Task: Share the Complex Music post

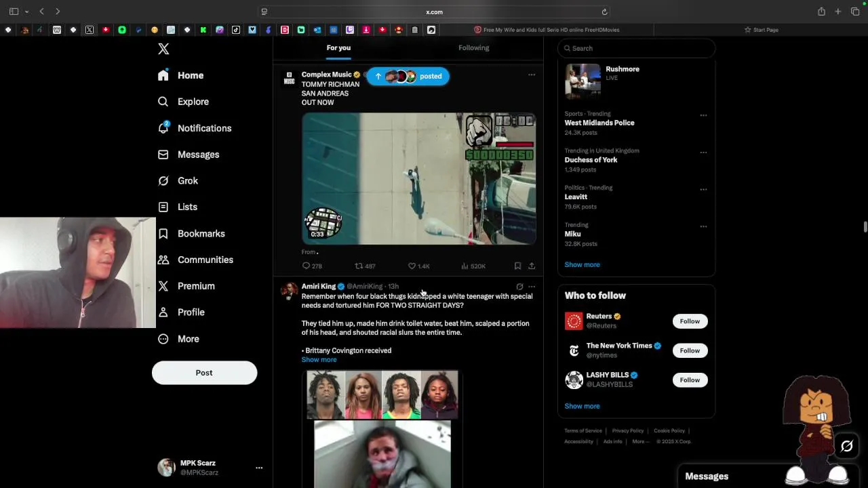Action: pos(532,266)
